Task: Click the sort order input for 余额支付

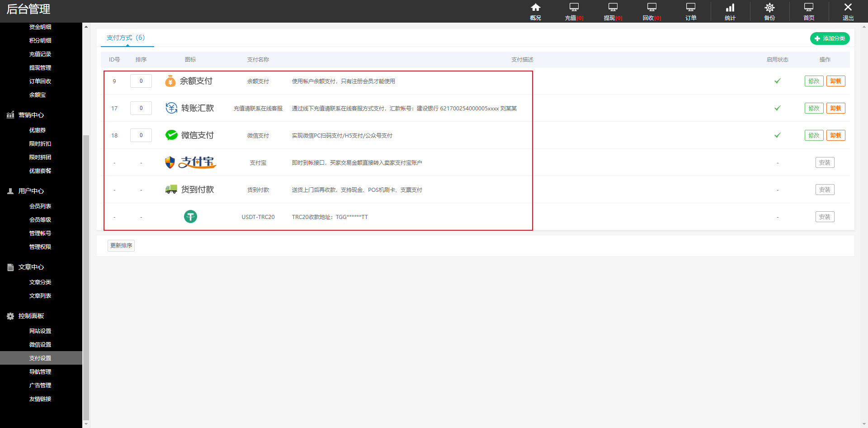Action: (x=141, y=81)
